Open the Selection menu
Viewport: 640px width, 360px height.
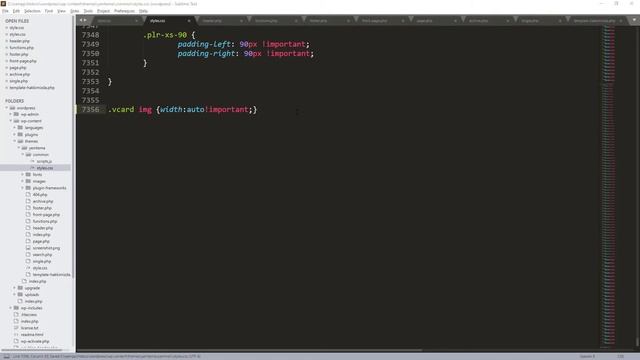[32, 11]
